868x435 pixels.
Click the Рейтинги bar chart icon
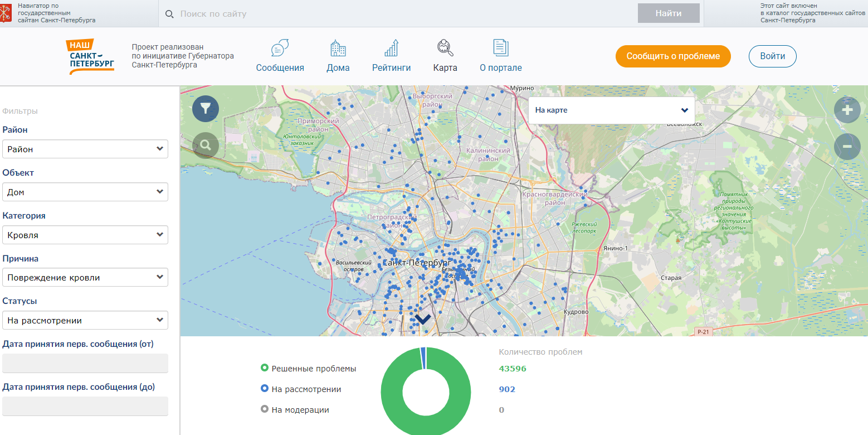[x=392, y=48]
